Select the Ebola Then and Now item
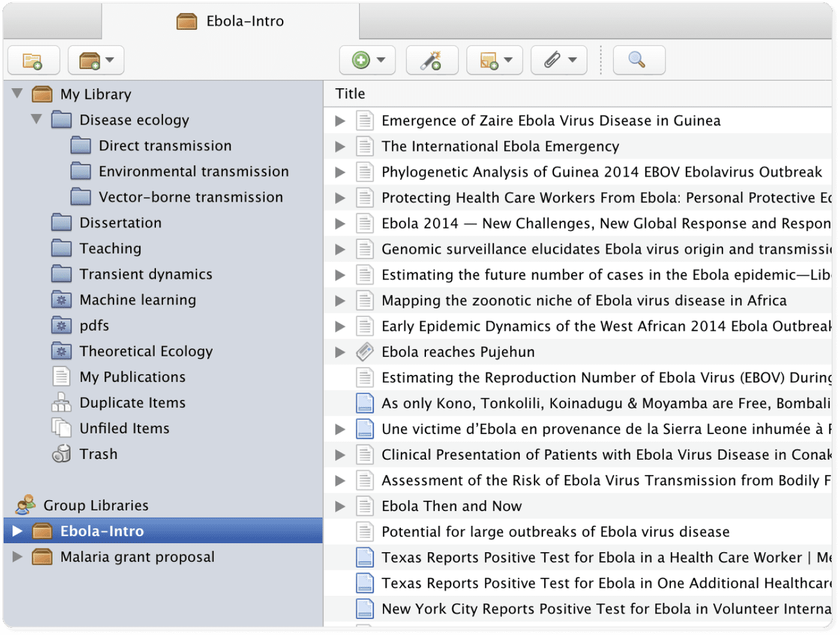840x635 pixels. pyautogui.click(x=451, y=505)
